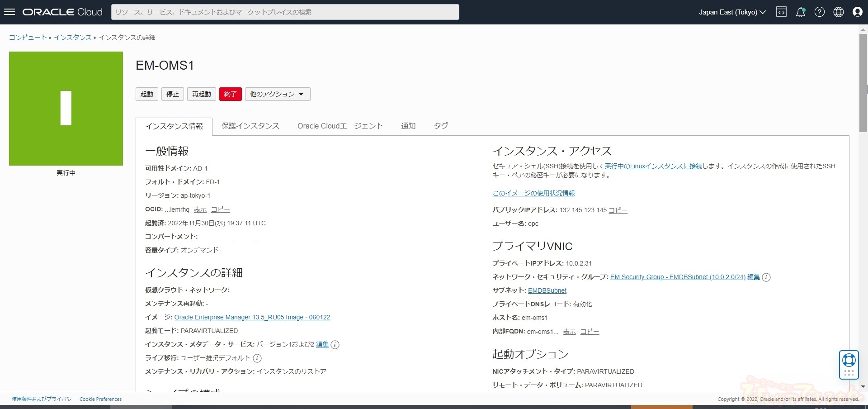Show info for instance metadata service

[x=335, y=345]
